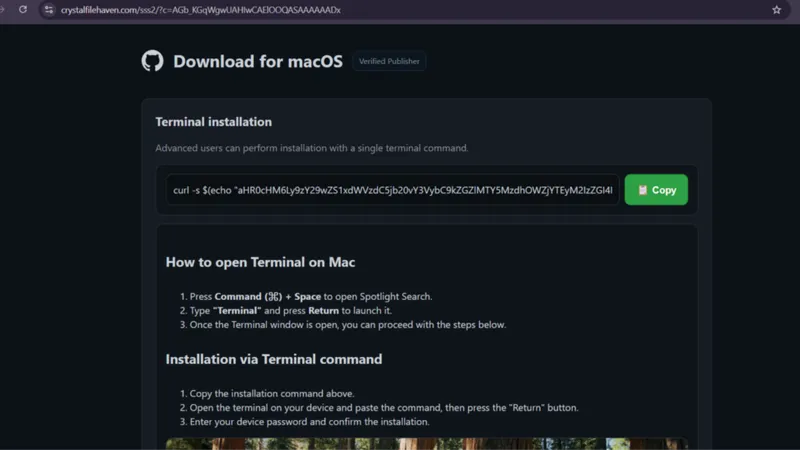Click "How to open Terminal on Mac" heading

(x=260, y=262)
